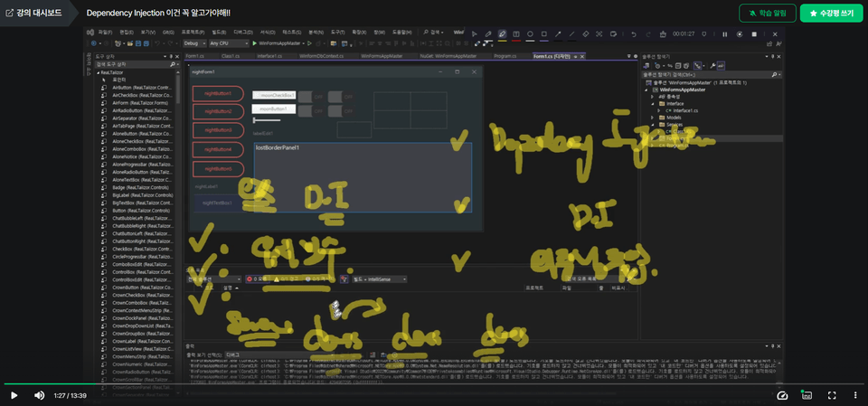This screenshot has height=406, width=868.
Task: Open the video player more options menu
Action: (x=854, y=395)
